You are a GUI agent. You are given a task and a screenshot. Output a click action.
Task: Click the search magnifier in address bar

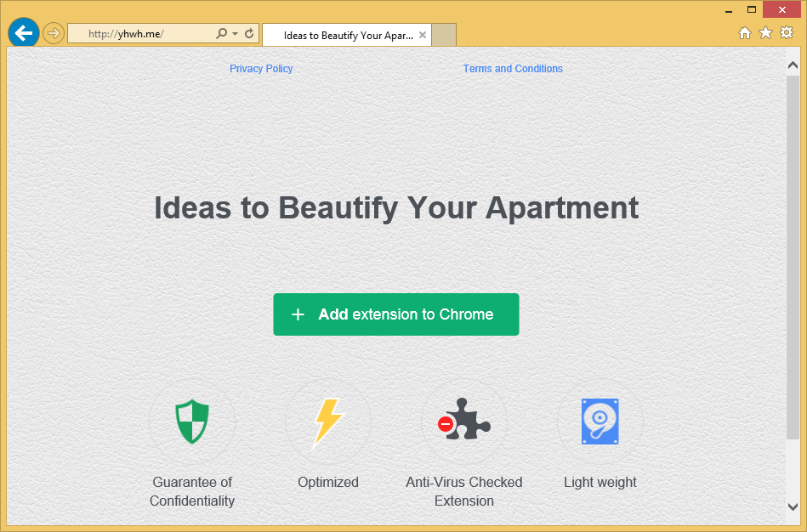(222, 34)
